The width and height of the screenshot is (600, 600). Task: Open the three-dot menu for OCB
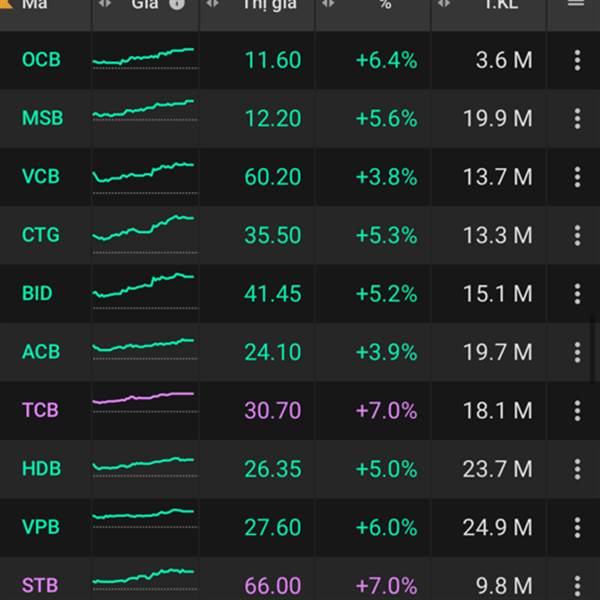point(577,60)
